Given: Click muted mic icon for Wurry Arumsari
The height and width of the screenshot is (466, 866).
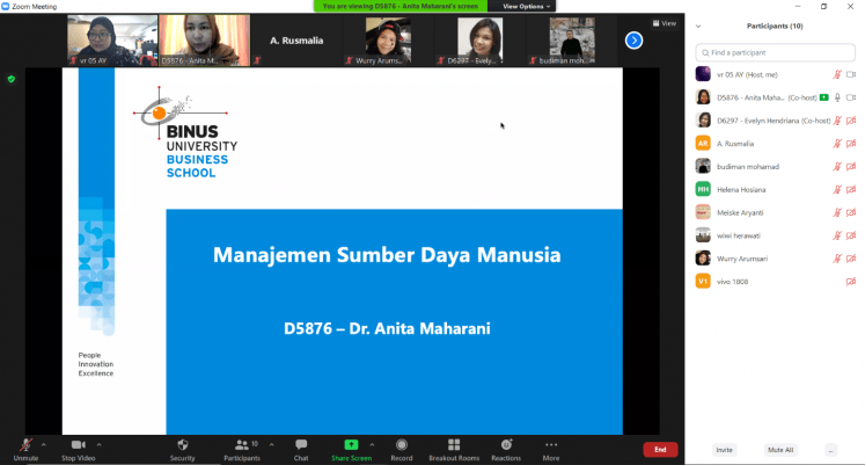Looking at the screenshot, I should point(837,258).
